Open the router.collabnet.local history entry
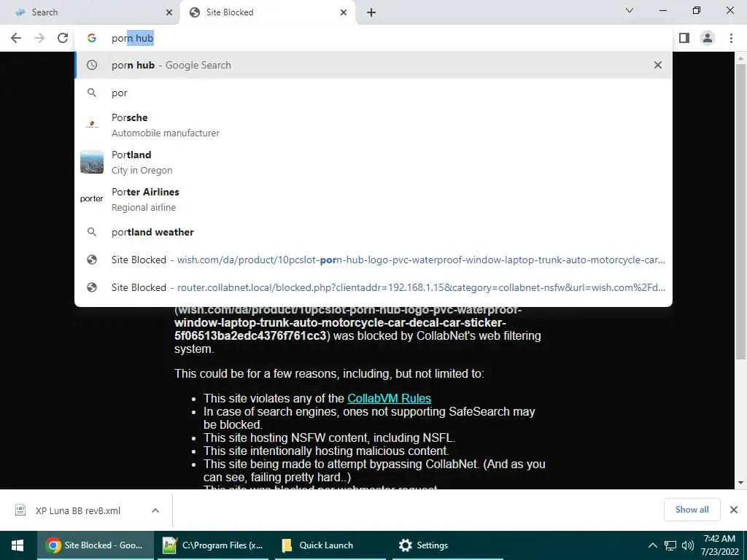The width and height of the screenshot is (747, 560). pyautogui.click(x=373, y=287)
